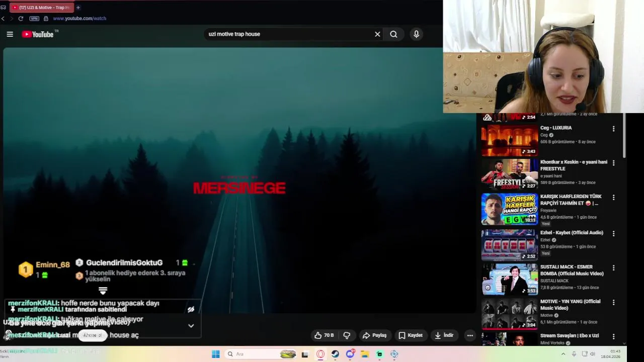Viewport: 644px width, 362px height.
Task: Open options menu for Ceg - LUXURIA
Action: 613,129
